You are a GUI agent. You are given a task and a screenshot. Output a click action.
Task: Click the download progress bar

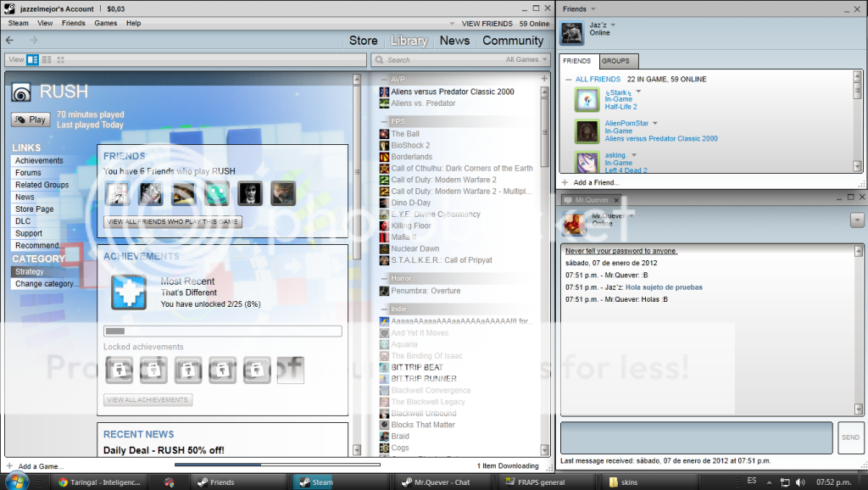pyautogui.click(x=277, y=465)
